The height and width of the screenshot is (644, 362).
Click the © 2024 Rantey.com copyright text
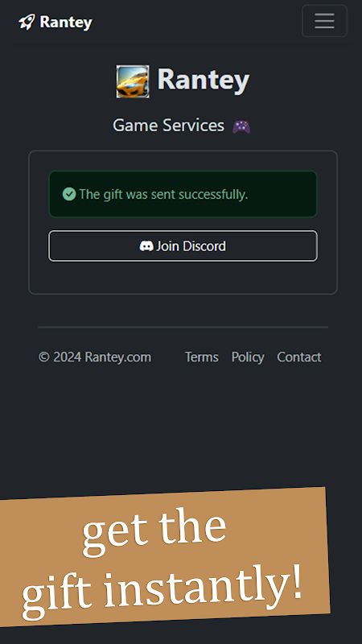[95, 357]
